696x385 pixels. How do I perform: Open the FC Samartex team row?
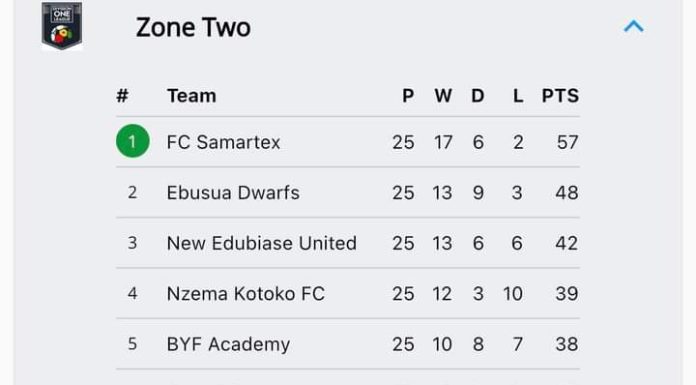[348, 142]
